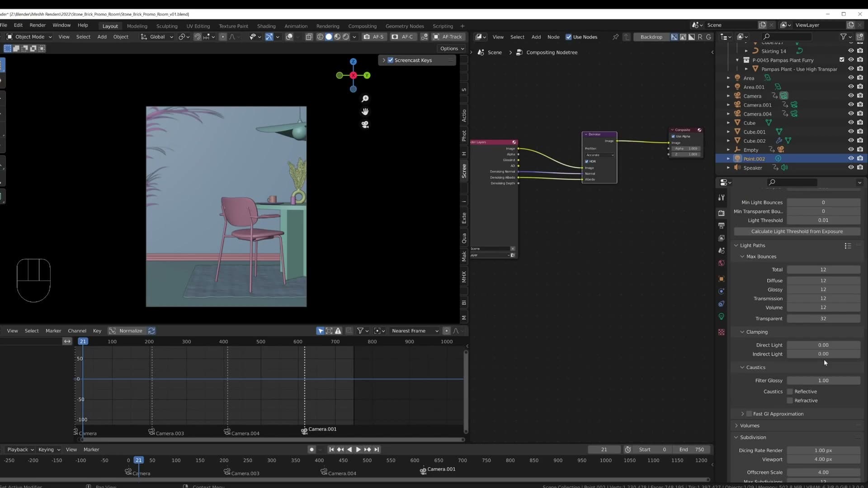This screenshot has width=868, height=488.
Task: Open the Node menu in the compositor
Action: [x=553, y=37]
